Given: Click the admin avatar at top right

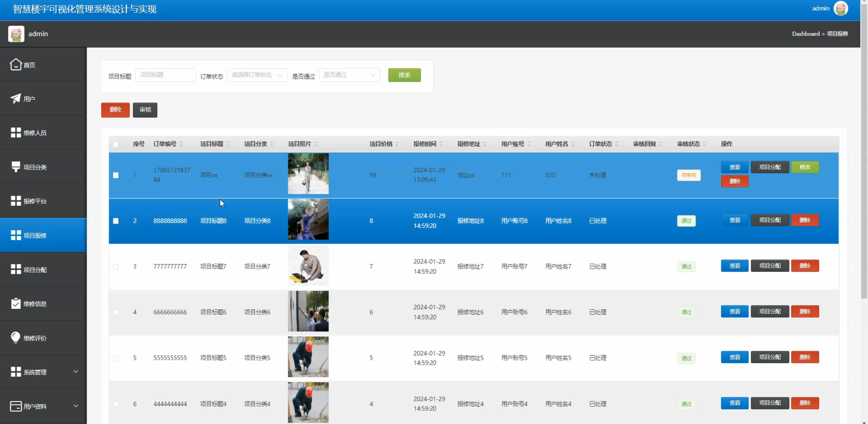Looking at the screenshot, I should (x=841, y=8).
